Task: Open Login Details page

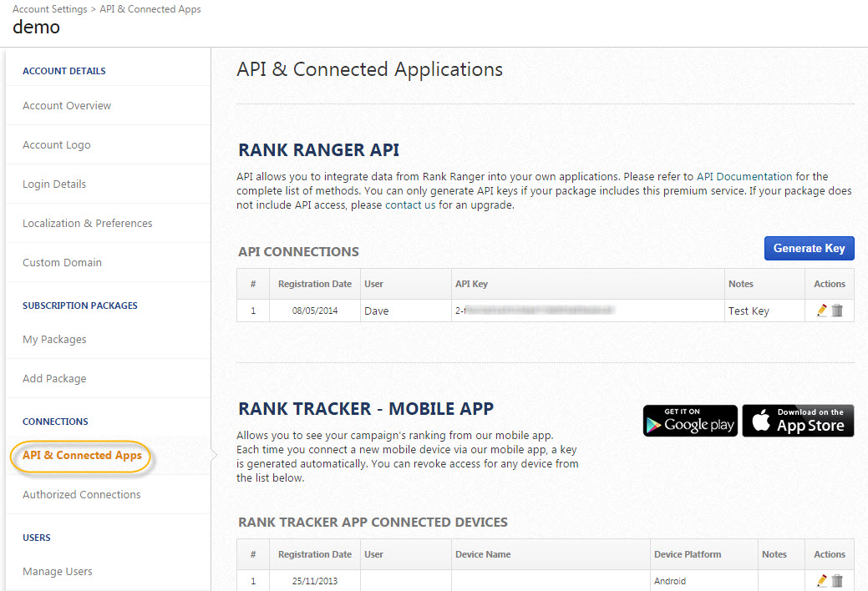Action: point(54,184)
